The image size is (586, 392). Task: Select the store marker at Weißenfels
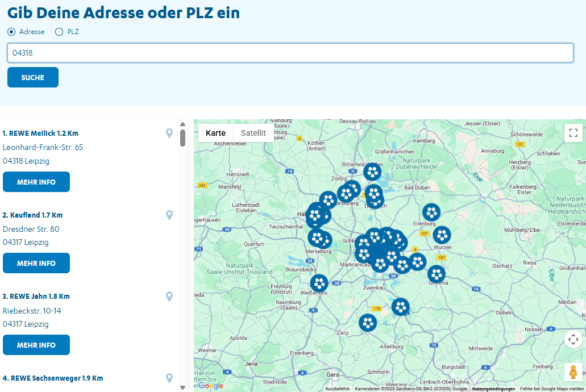tap(319, 283)
